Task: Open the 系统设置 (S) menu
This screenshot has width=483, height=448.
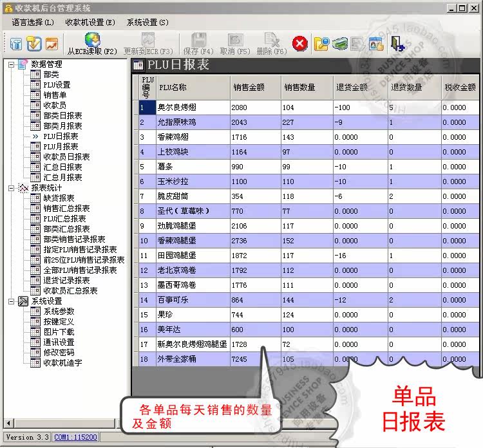Action: coord(147,23)
